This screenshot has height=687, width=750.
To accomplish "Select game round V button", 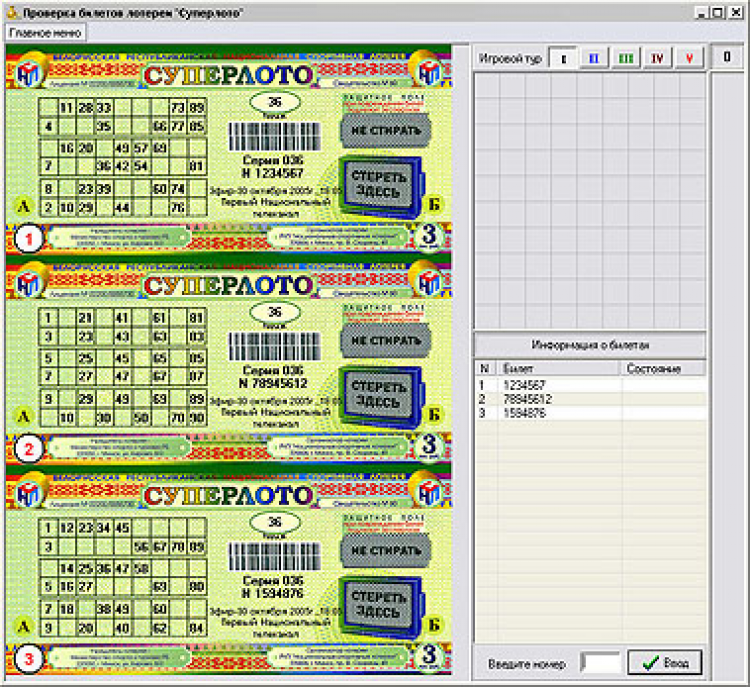I will point(689,58).
